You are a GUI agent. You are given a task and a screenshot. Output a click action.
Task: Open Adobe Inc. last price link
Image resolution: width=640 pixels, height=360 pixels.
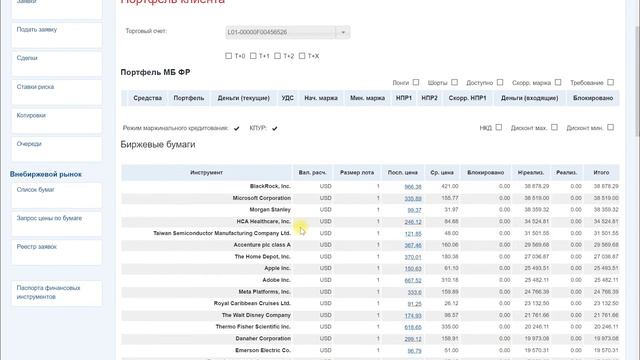point(413,280)
